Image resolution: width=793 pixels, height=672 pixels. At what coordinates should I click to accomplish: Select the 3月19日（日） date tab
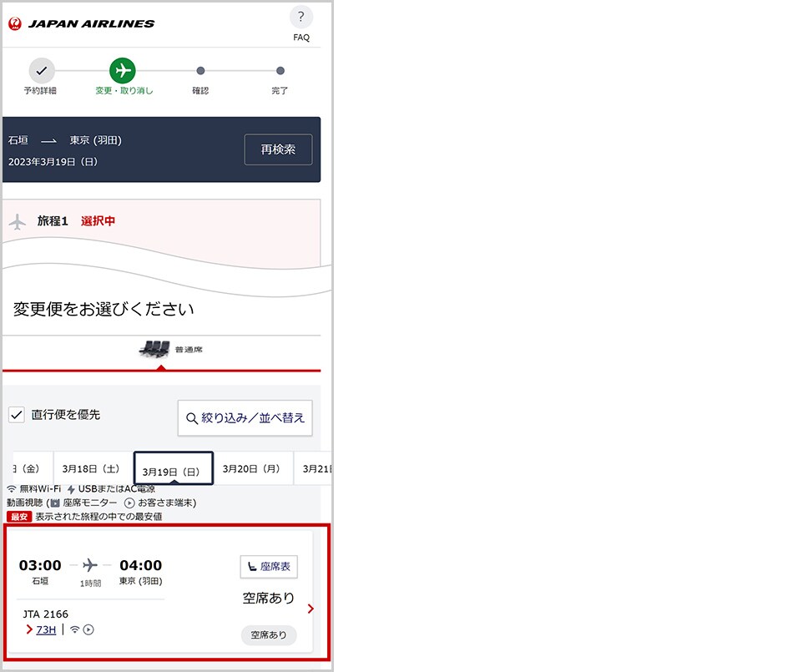173,470
